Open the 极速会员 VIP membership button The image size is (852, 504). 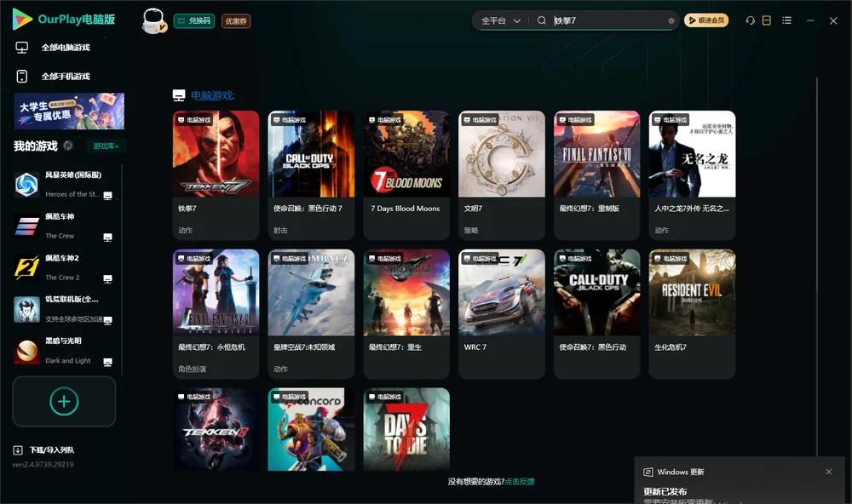click(x=705, y=20)
